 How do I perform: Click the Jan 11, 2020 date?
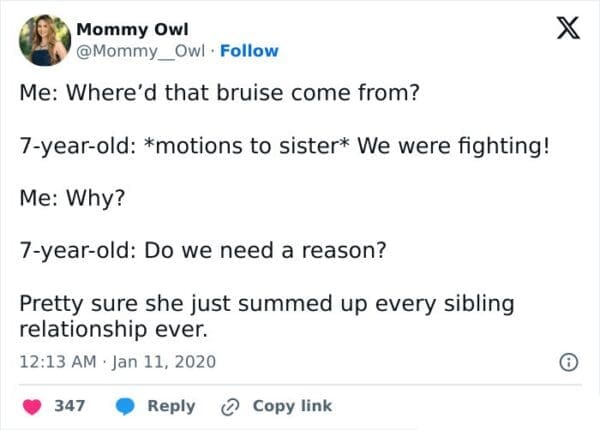(x=161, y=360)
